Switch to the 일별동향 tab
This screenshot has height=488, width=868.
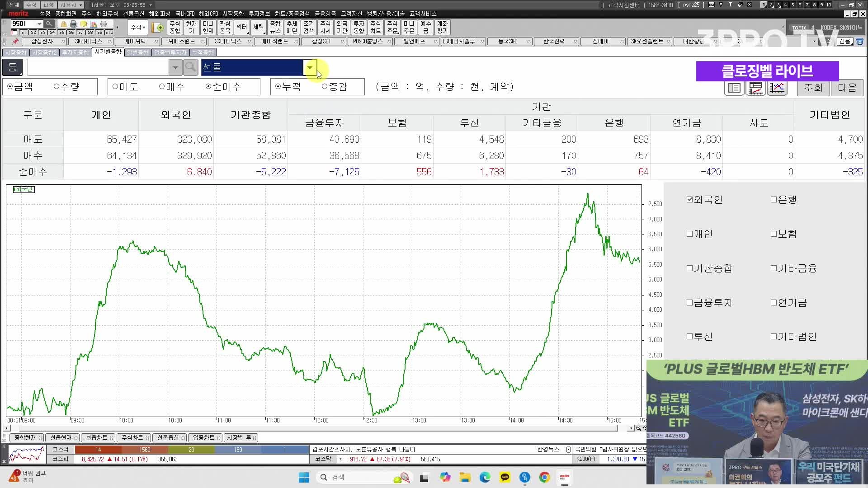point(137,52)
